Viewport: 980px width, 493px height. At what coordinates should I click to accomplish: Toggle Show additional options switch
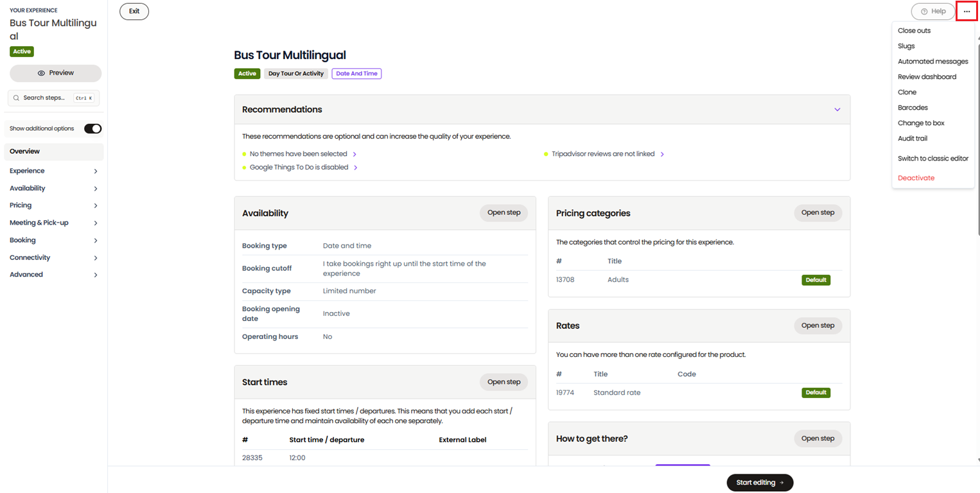pyautogui.click(x=93, y=128)
